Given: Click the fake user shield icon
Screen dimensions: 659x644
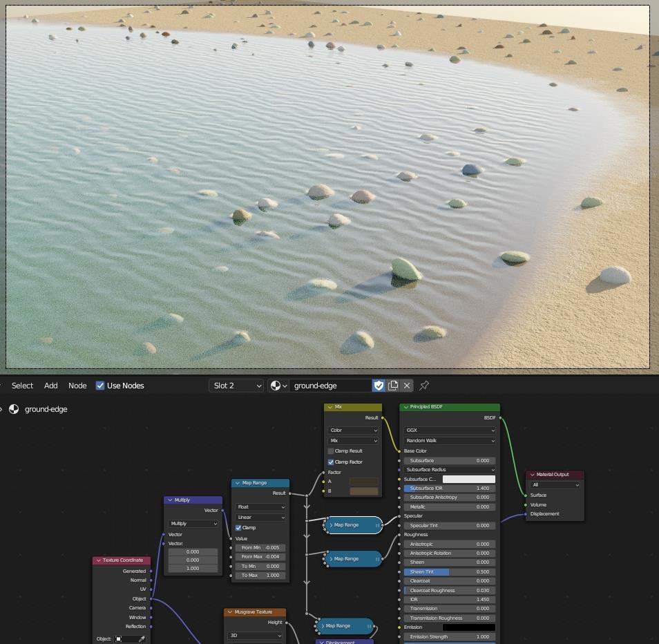Looking at the screenshot, I should 379,386.
